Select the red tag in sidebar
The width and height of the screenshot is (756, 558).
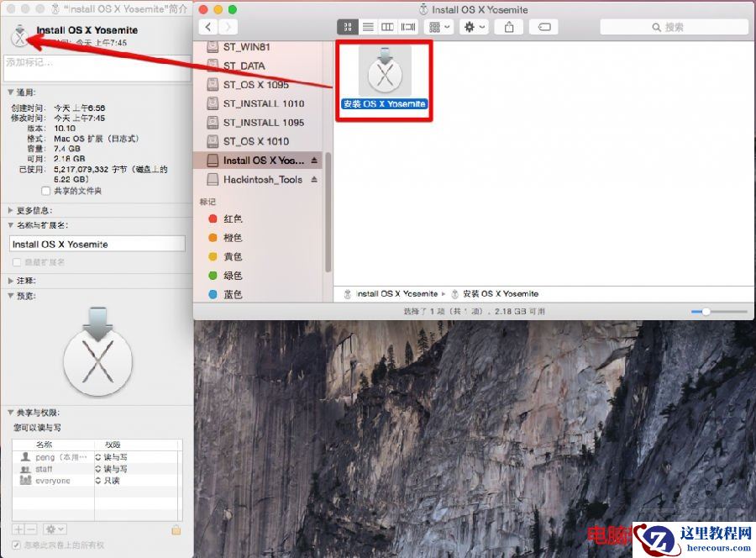258,218
